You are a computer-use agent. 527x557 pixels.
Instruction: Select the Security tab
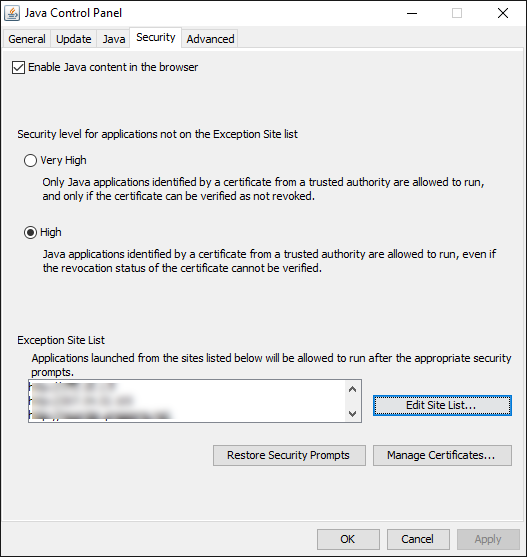(x=156, y=37)
